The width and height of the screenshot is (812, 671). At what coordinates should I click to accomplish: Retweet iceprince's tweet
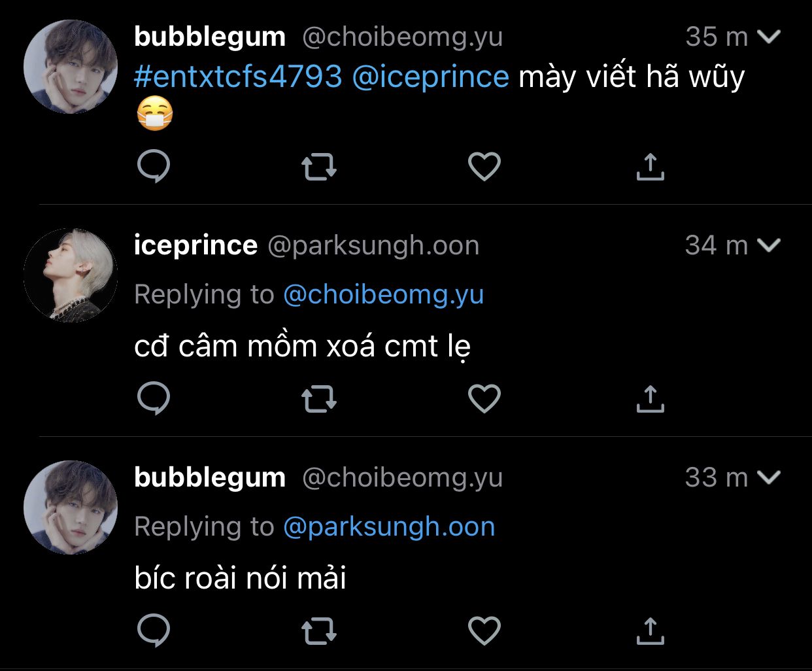coord(318,399)
